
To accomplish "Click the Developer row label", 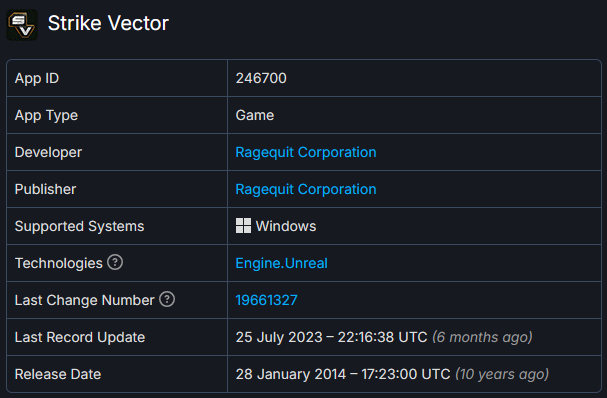I will point(48,152).
